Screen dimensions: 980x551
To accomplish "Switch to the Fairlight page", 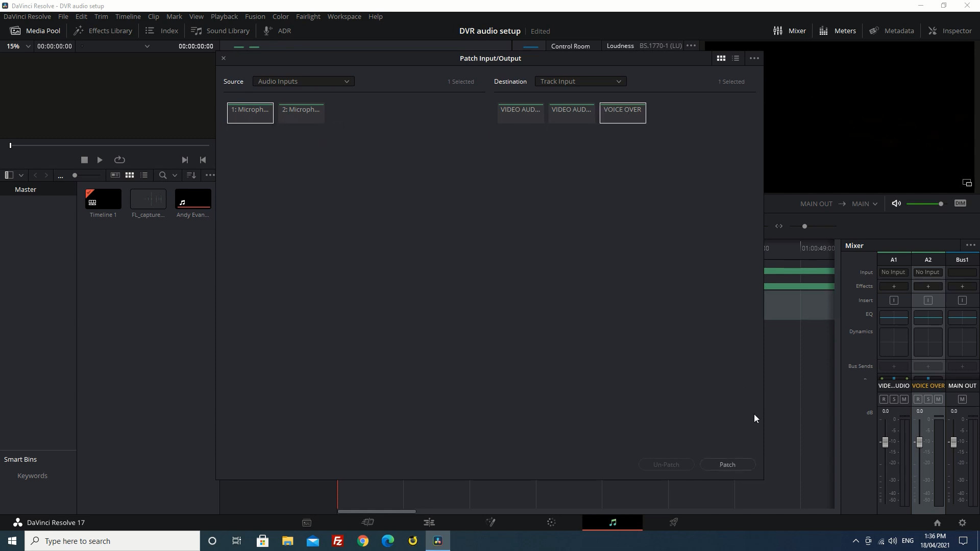I will 612,522.
